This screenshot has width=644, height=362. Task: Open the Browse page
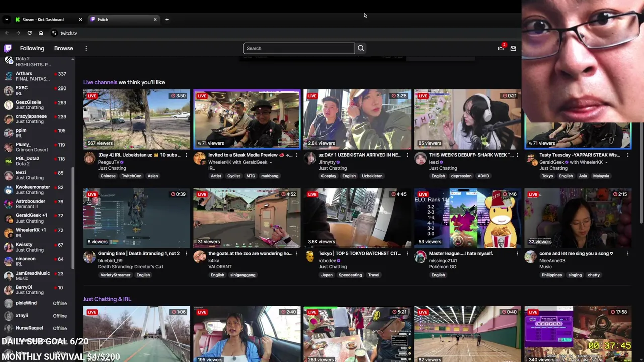coord(64,48)
